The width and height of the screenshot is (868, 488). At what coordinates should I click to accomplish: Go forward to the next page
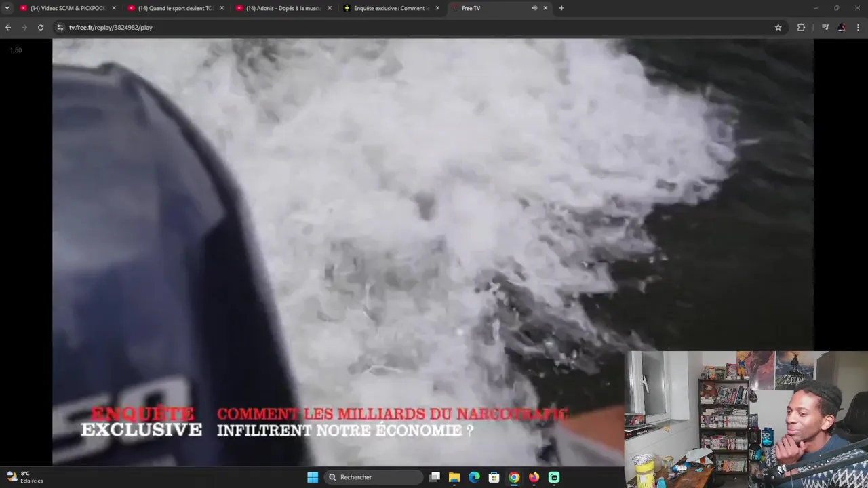24,28
